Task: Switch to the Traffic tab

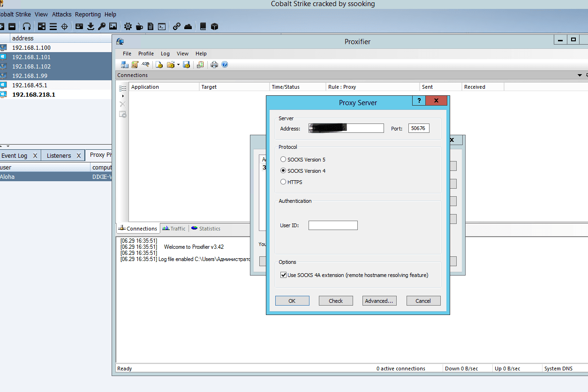Action: 174,229
